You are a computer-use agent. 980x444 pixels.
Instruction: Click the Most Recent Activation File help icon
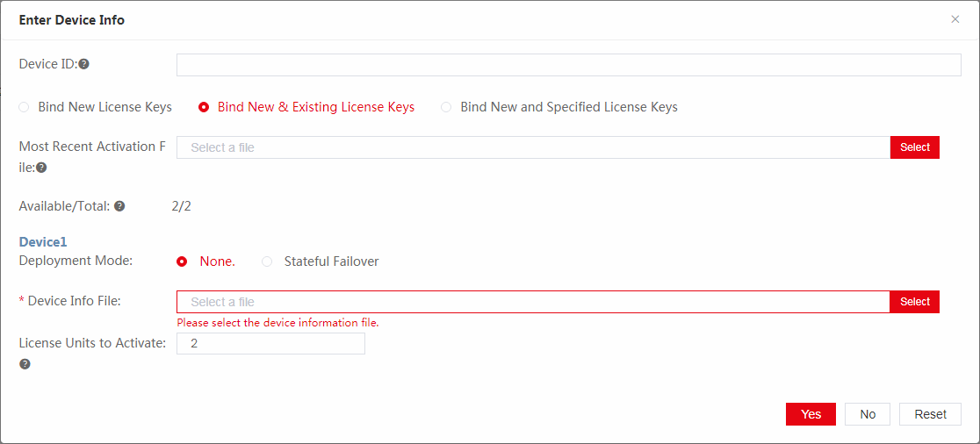point(41,168)
